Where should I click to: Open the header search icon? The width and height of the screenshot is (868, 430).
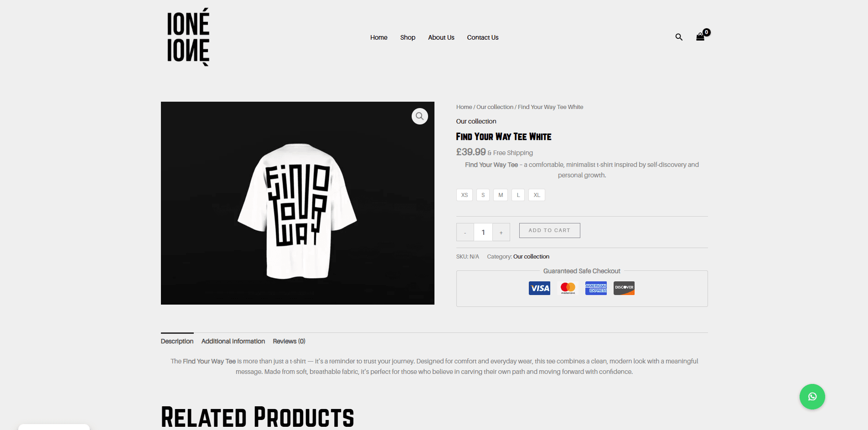click(x=679, y=37)
